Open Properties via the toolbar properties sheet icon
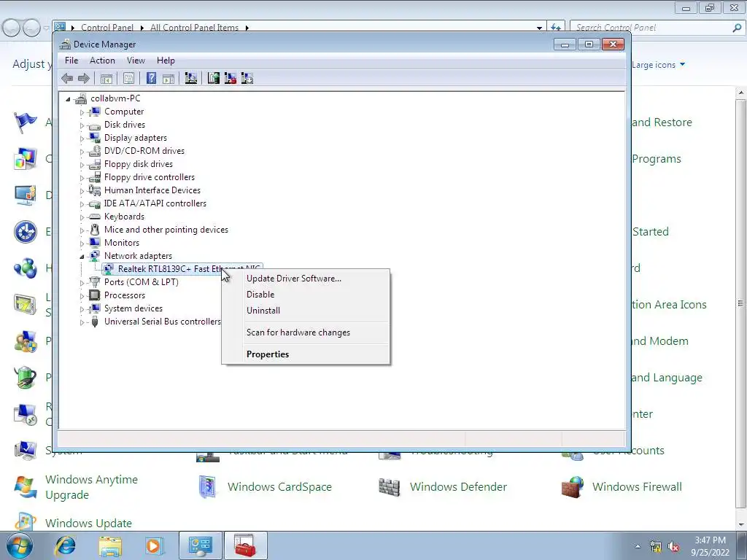Screen dimensions: 747x560 tap(128, 78)
